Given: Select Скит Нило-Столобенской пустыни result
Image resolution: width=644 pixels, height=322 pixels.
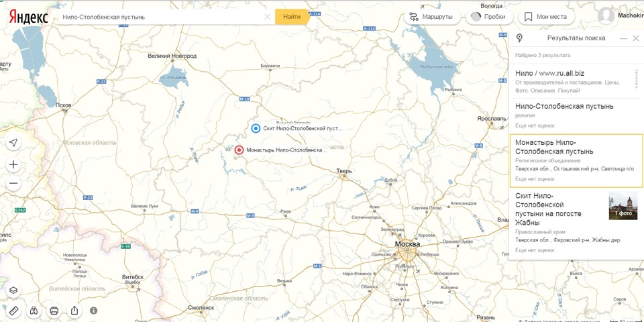Looking at the screenshot, I should tap(576, 223).
